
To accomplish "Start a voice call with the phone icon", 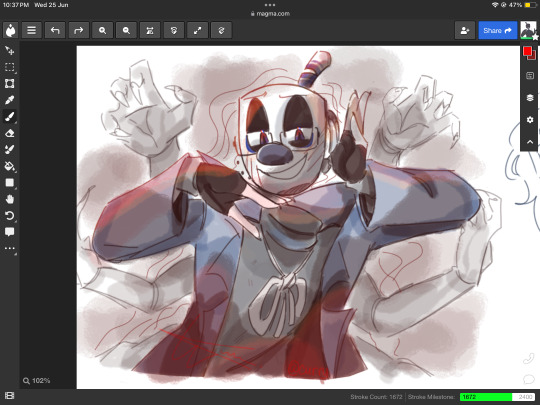I will tap(528, 359).
